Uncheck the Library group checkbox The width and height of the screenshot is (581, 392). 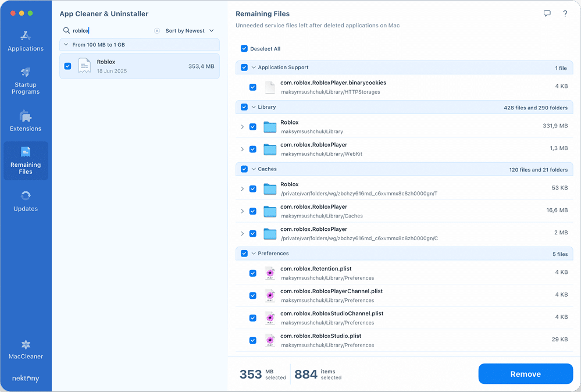point(244,107)
